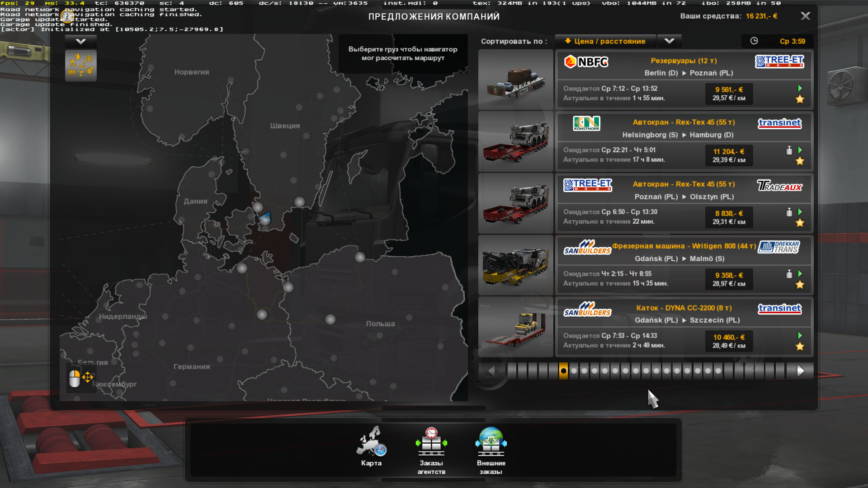Toggle favorite star on Poznań–Olsztyn job

tap(800, 223)
